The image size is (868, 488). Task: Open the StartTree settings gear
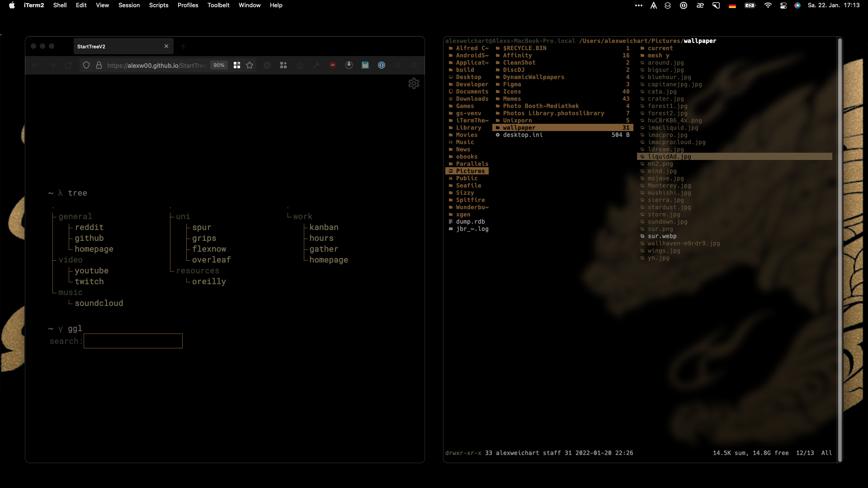point(414,84)
